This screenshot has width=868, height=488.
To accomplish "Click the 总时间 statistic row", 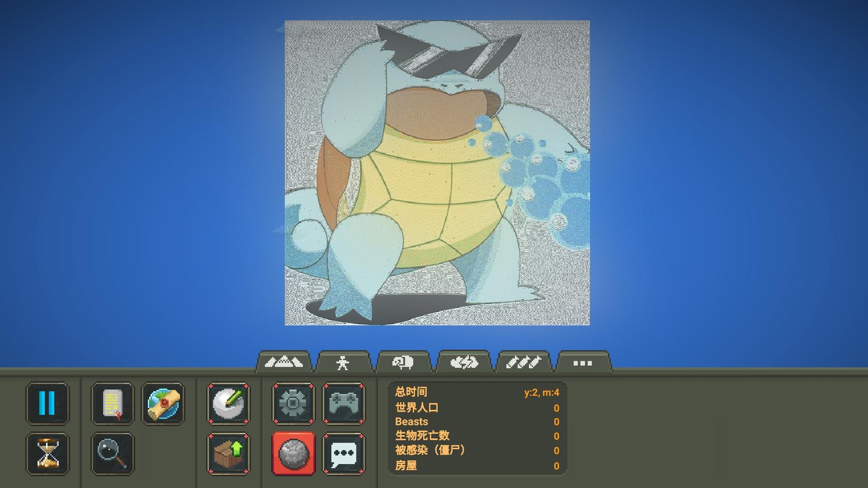I will coord(477,392).
